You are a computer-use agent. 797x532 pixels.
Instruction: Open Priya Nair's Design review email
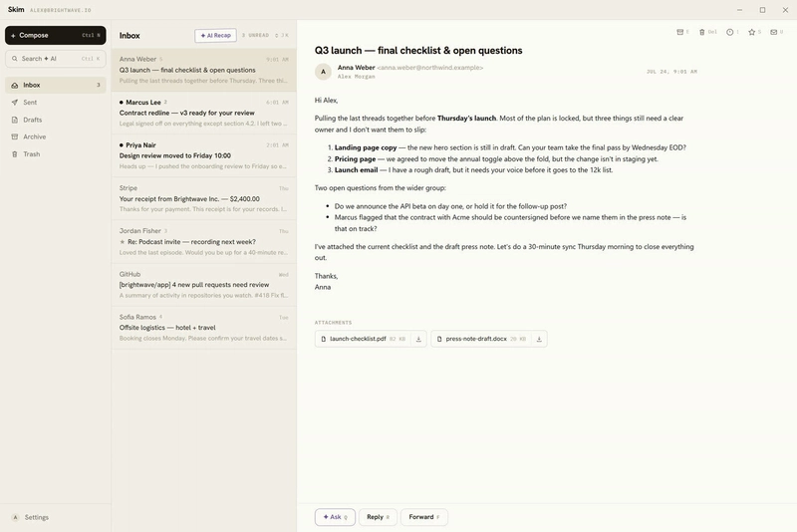coord(204,155)
